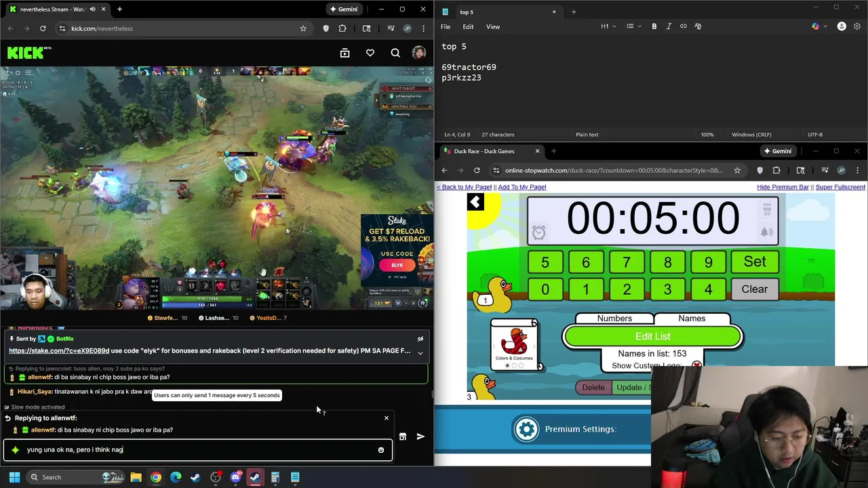868x488 pixels.
Task: Open extensions puzzle icon in Duck Race window
Action: [776, 170]
